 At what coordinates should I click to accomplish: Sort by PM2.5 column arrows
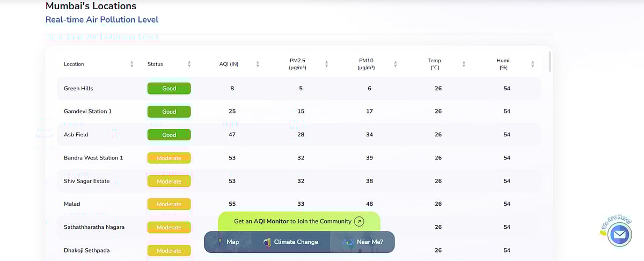tap(326, 64)
